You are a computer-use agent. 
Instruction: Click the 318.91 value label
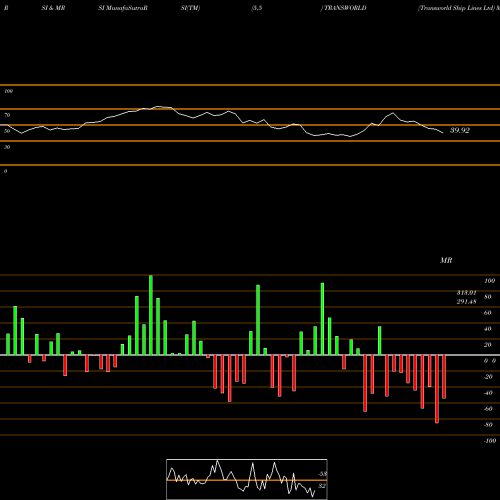[467, 293]
